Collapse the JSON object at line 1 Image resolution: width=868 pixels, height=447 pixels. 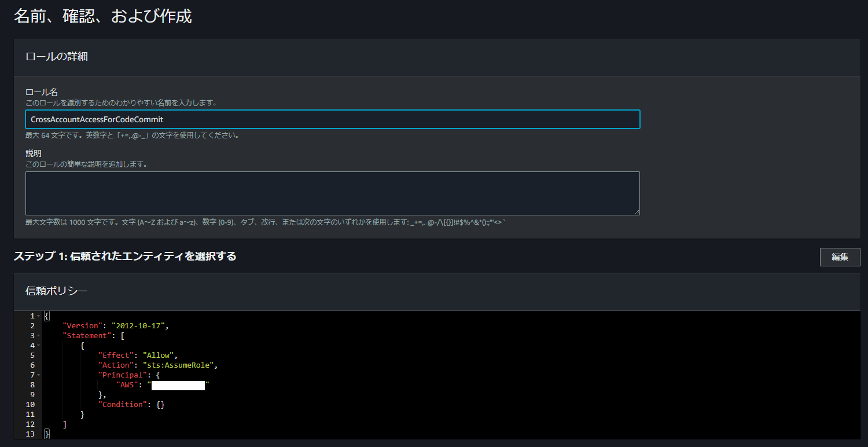click(39, 316)
